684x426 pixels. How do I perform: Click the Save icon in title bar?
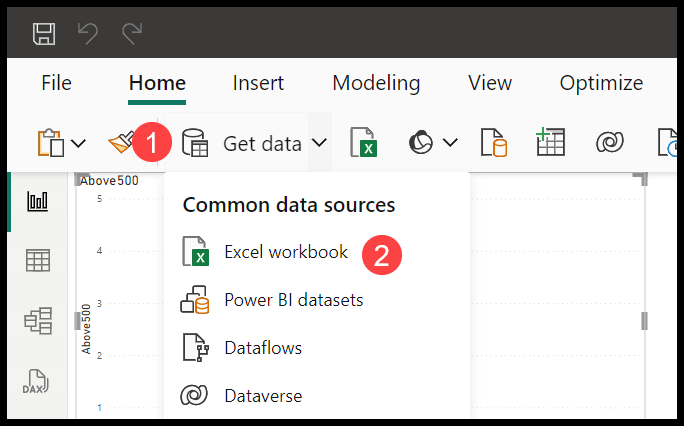click(x=44, y=34)
